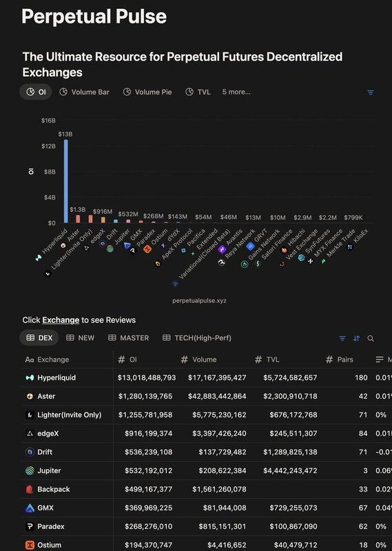Click the chart filter icon
Image resolution: width=392 pixels, height=551 pixels.
click(370, 92)
